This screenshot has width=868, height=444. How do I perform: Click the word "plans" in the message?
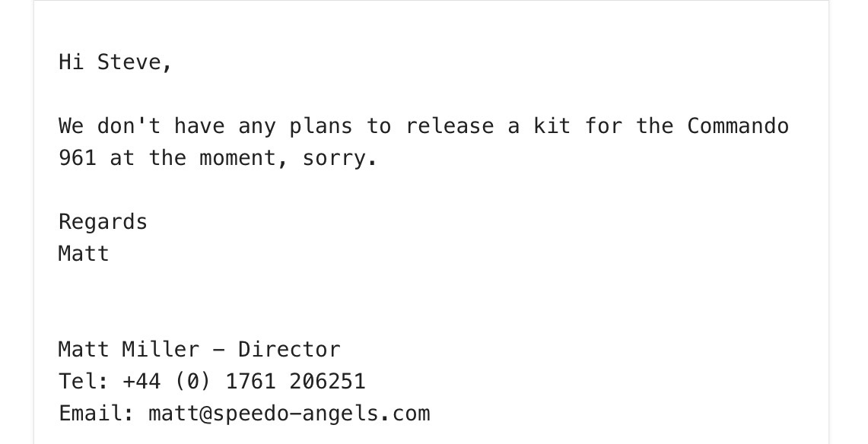[321, 126]
